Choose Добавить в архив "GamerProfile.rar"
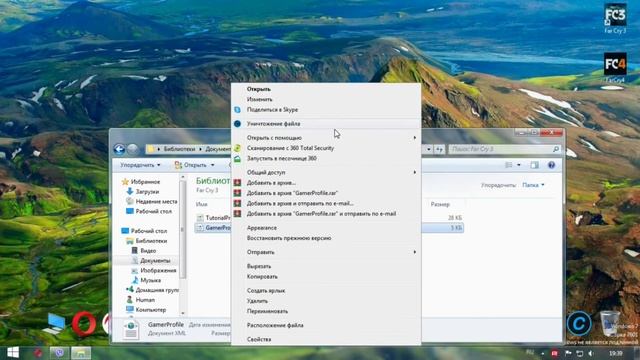This screenshot has width=640, height=360. 326,193
